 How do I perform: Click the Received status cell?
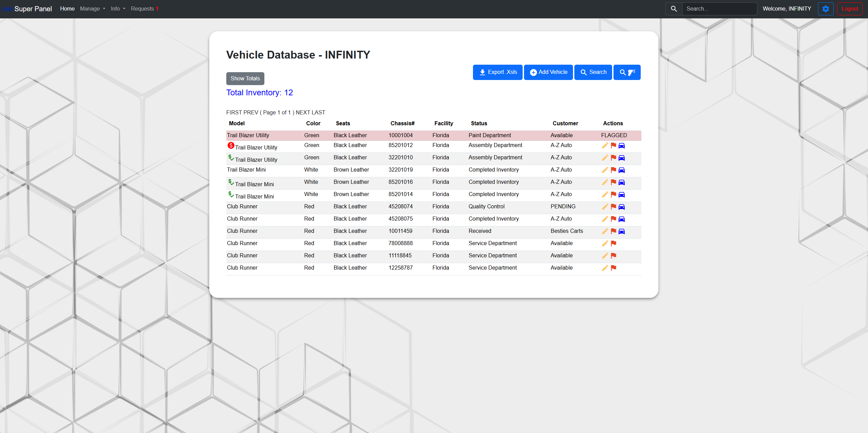[480, 231]
